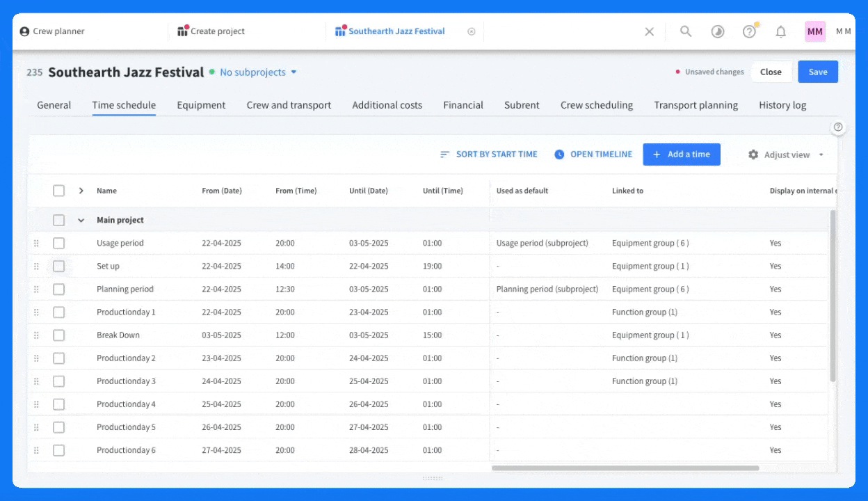The width and height of the screenshot is (868, 501).
Task: Click the blue Save button
Action: pyautogui.click(x=818, y=72)
